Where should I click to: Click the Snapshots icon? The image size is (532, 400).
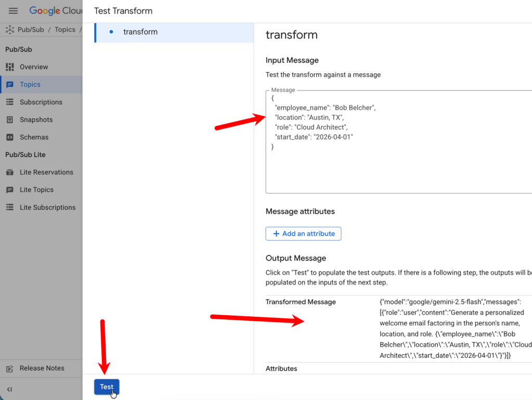point(10,120)
